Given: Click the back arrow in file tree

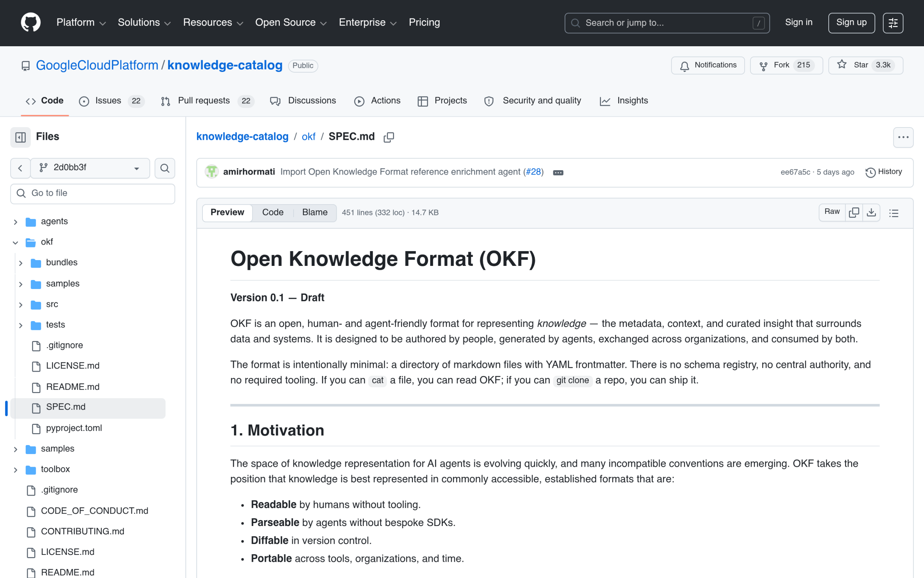Looking at the screenshot, I should (20, 168).
